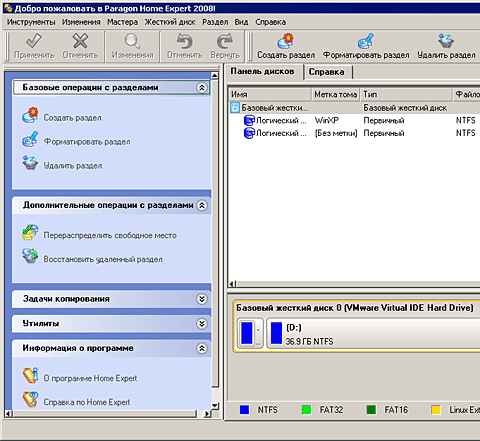Open the Изменения magnifier toolbar icon

(132, 41)
